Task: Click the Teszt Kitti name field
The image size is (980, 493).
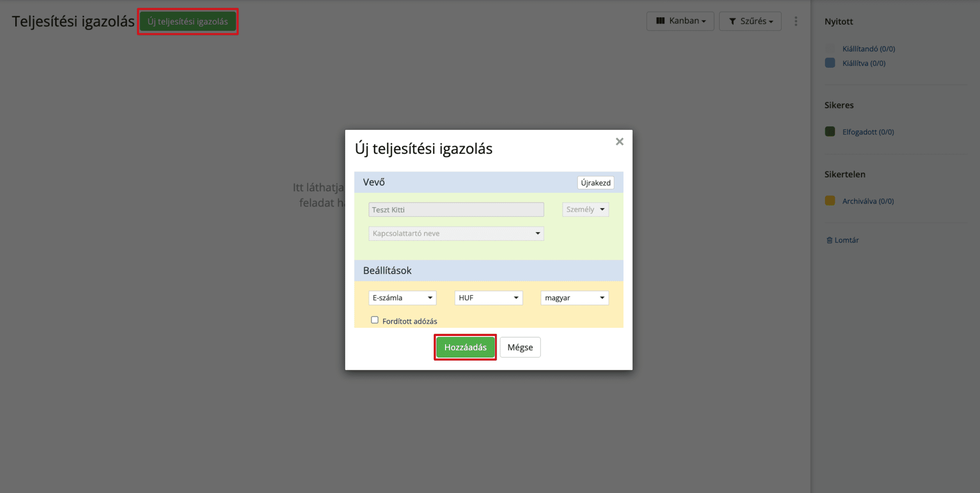Action: pos(456,210)
